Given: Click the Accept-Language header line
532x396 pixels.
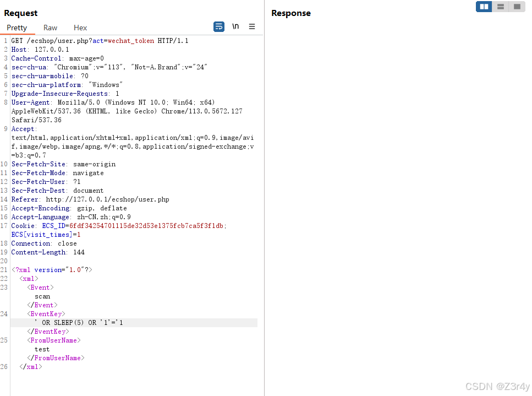Looking at the screenshot, I should tap(71, 218).
